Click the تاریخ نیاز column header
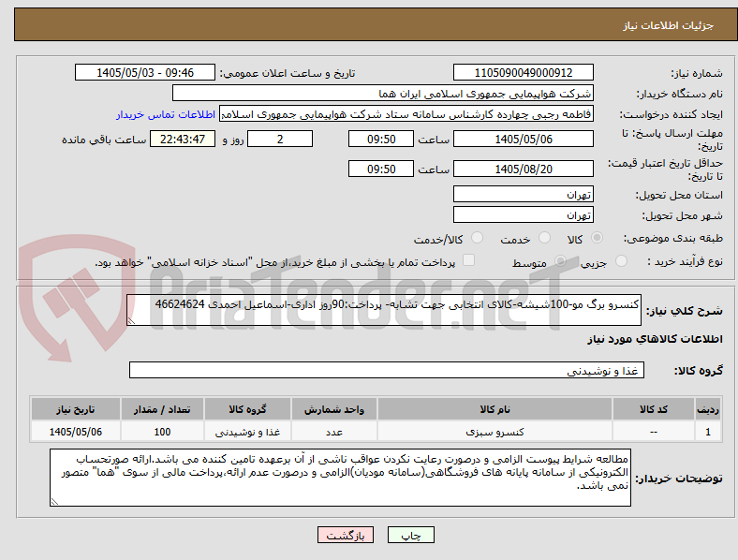 [x=76, y=409]
